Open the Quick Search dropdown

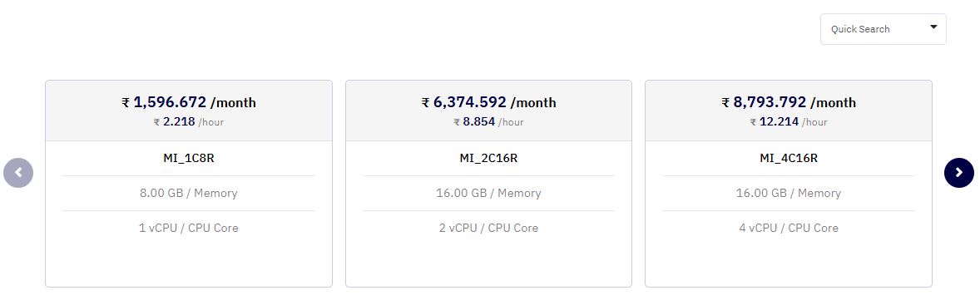[883, 29]
